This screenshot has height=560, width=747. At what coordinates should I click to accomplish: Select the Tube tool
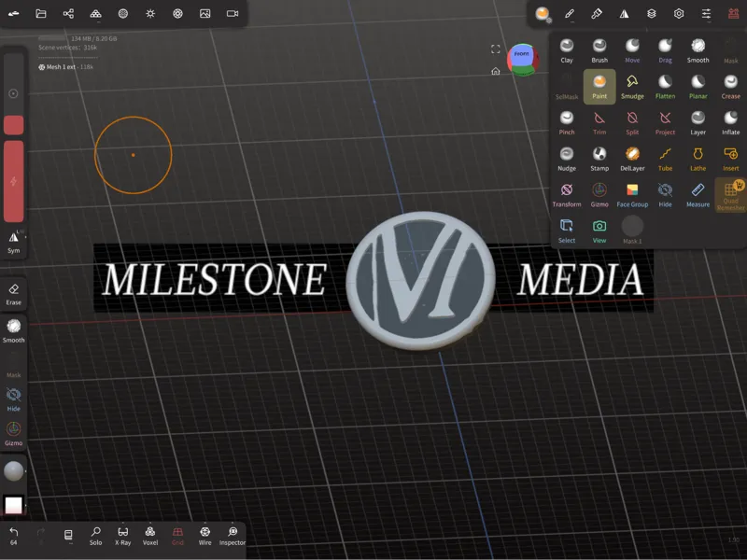[x=665, y=159]
